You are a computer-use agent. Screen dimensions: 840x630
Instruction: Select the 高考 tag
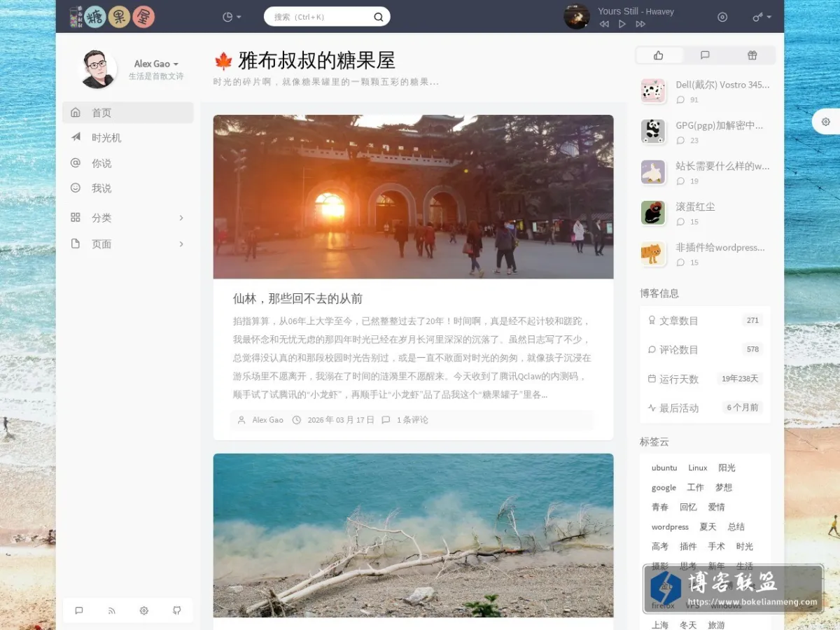pyautogui.click(x=660, y=546)
